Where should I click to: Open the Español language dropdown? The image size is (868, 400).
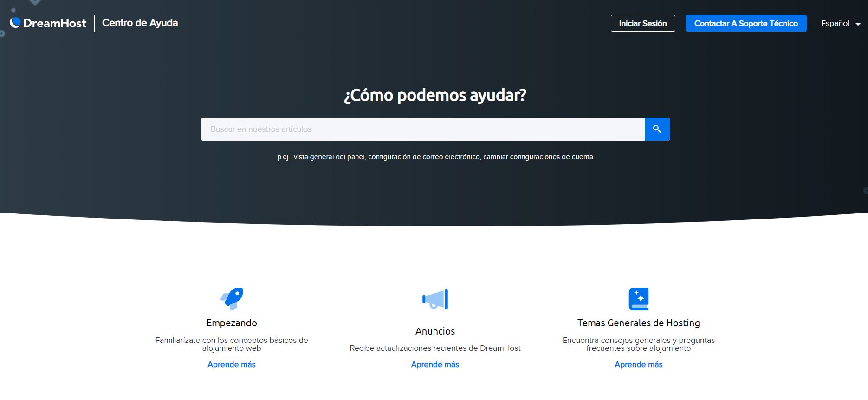[x=835, y=23]
